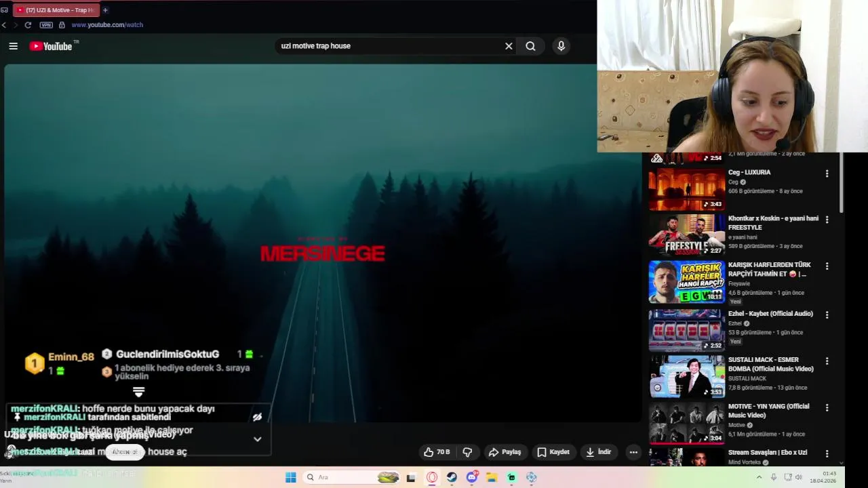Open SUSTALI MACK - ESMER BOMBA title

point(770,364)
